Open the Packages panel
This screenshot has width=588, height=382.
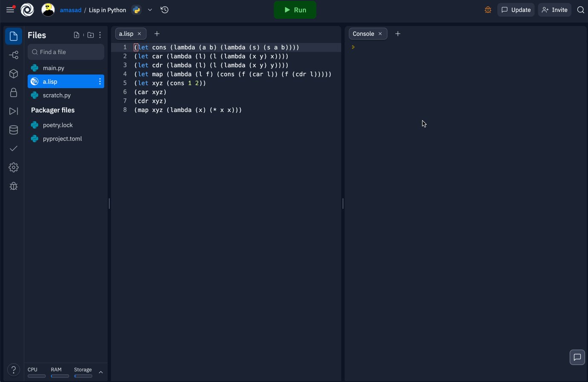13,73
